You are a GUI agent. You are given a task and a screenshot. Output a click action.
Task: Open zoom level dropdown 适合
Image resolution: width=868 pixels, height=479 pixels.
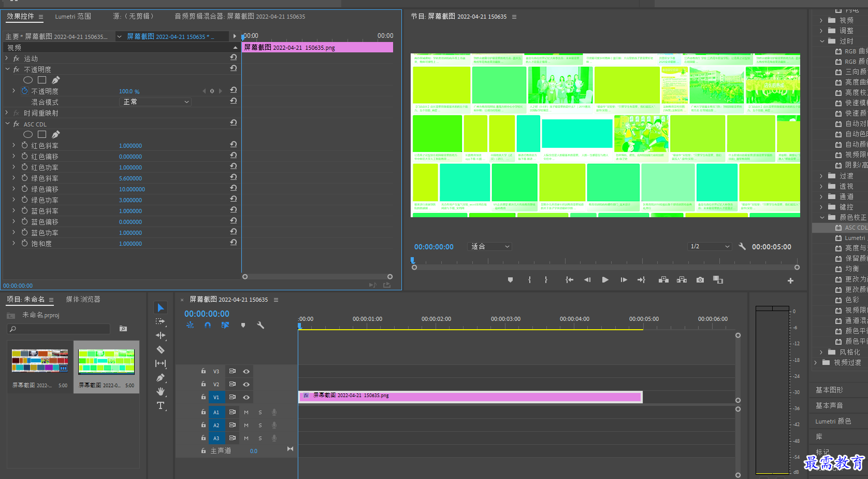pos(490,247)
